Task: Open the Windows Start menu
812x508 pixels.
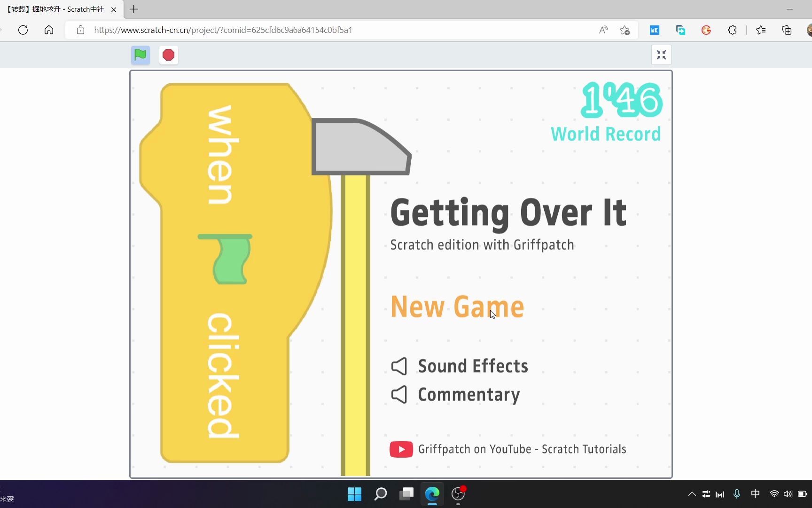Action: [x=354, y=494]
